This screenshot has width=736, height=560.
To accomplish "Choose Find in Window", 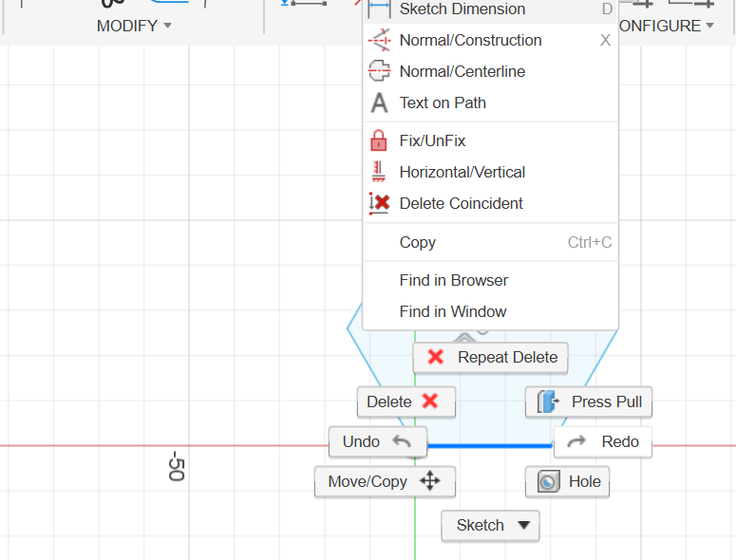I will pos(491,311).
